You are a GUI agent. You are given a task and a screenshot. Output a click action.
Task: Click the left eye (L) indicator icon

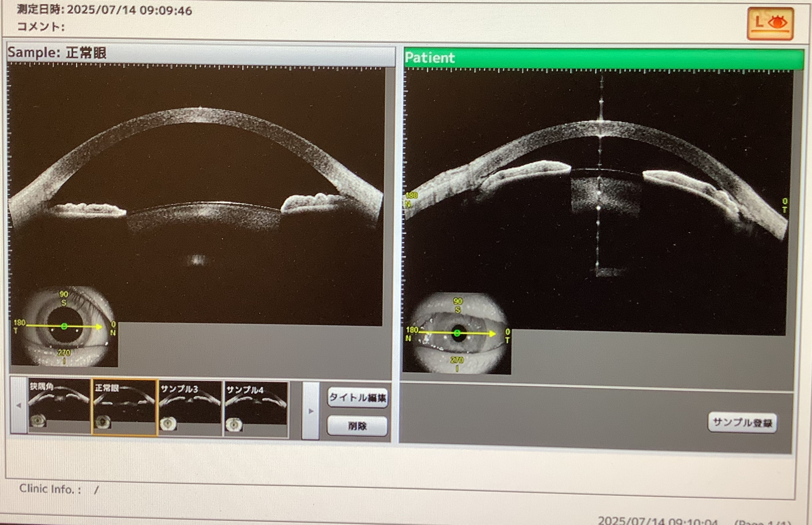pyautogui.click(x=770, y=23)
